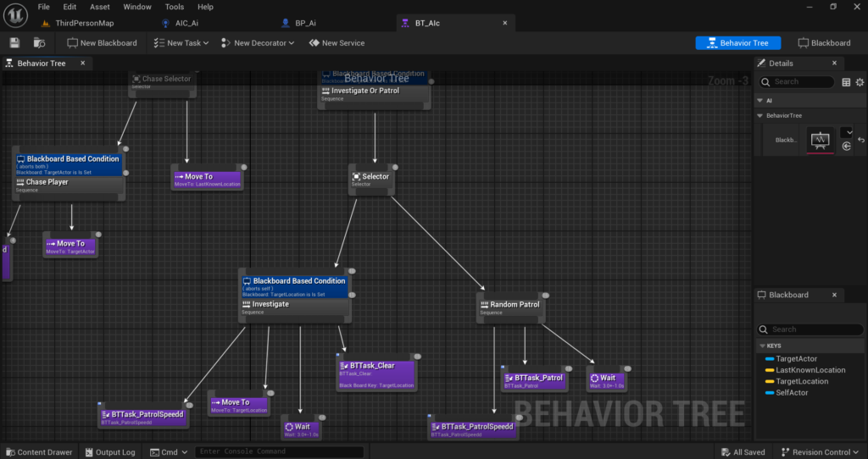Click the Details panel search field

click(796, 82)
